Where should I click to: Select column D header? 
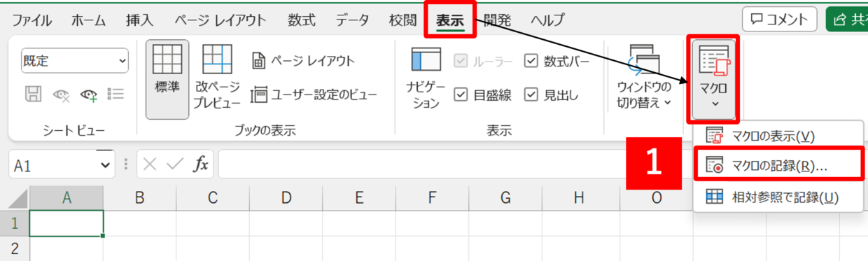[286, 198]
